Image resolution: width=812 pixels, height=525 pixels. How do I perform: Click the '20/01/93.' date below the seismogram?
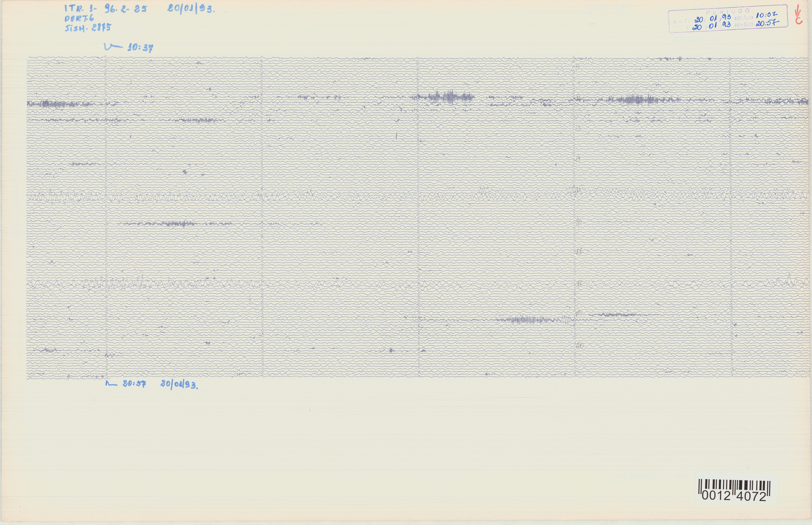pos(179,385)
